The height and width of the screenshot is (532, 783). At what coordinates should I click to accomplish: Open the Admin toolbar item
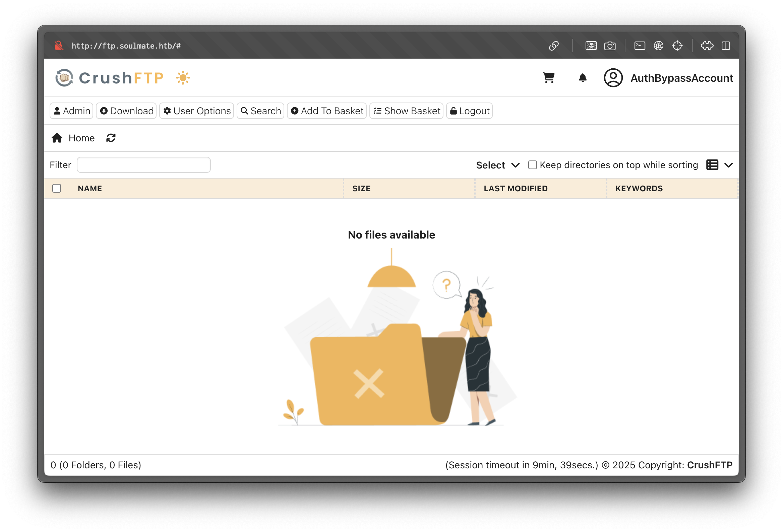[x=71, y=111]
